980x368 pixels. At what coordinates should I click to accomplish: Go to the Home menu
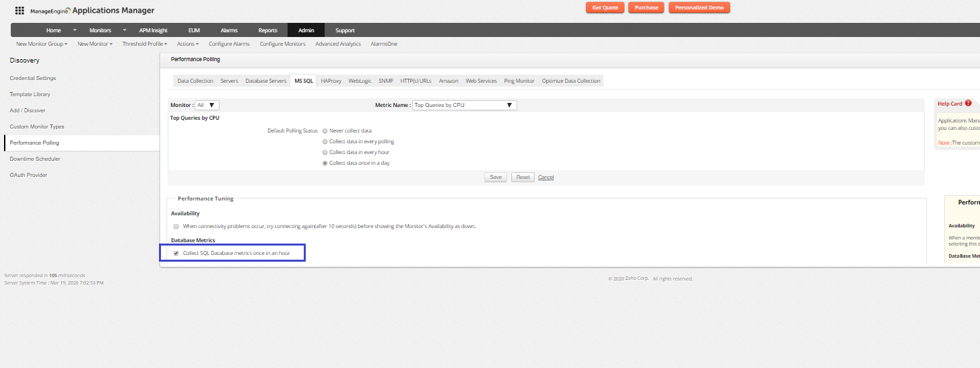[x=53, y=30]
